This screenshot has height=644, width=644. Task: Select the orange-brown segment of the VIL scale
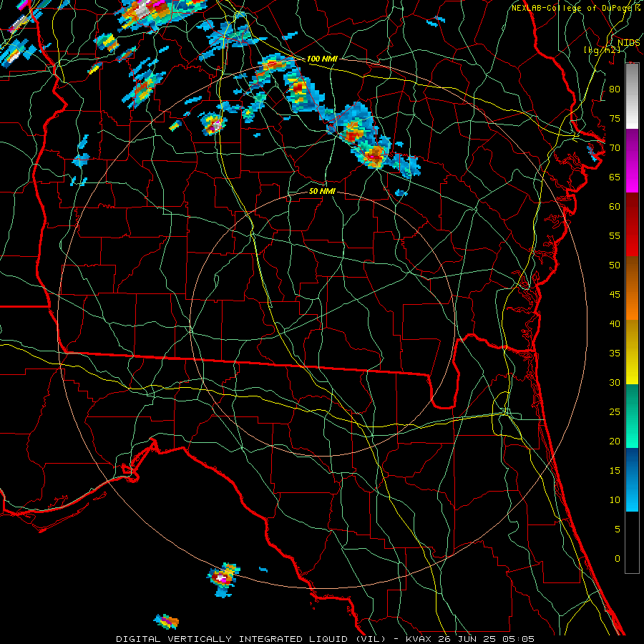click(632, 288)
